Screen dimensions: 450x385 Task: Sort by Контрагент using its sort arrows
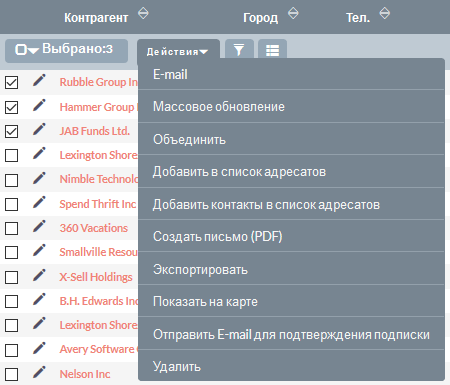click(x=143, y=13)
